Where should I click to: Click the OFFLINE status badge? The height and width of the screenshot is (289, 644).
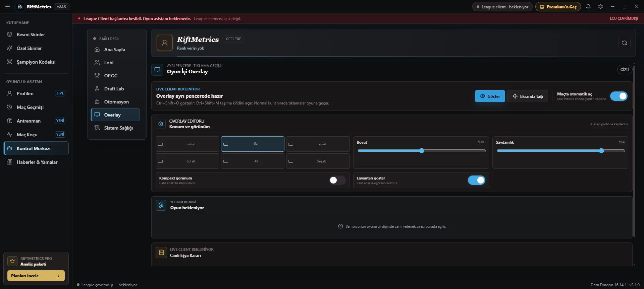(x=234, y=39)
